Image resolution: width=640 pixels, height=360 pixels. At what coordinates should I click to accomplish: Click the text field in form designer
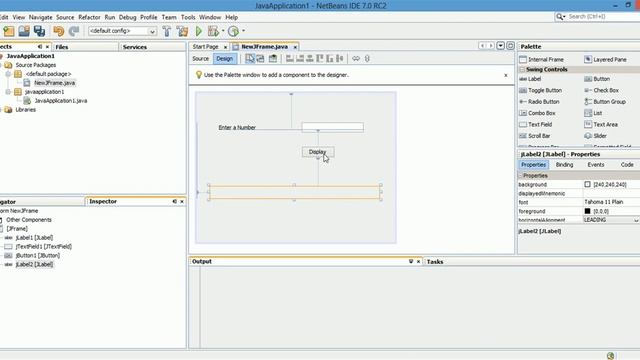pyautogui.click(x=333, y=127)
